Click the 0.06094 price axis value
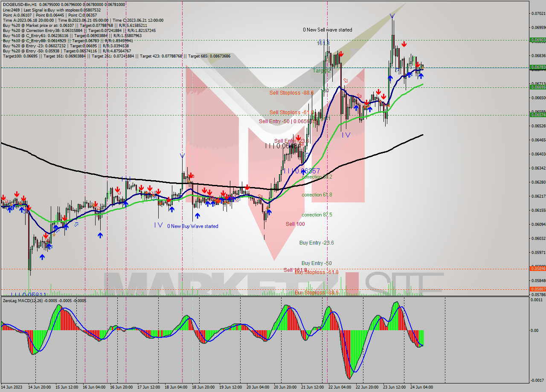546x392 pixels. pos(538,224)
